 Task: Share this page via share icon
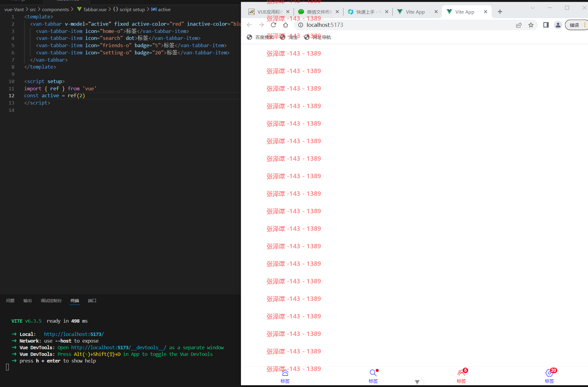click(519, 25)
